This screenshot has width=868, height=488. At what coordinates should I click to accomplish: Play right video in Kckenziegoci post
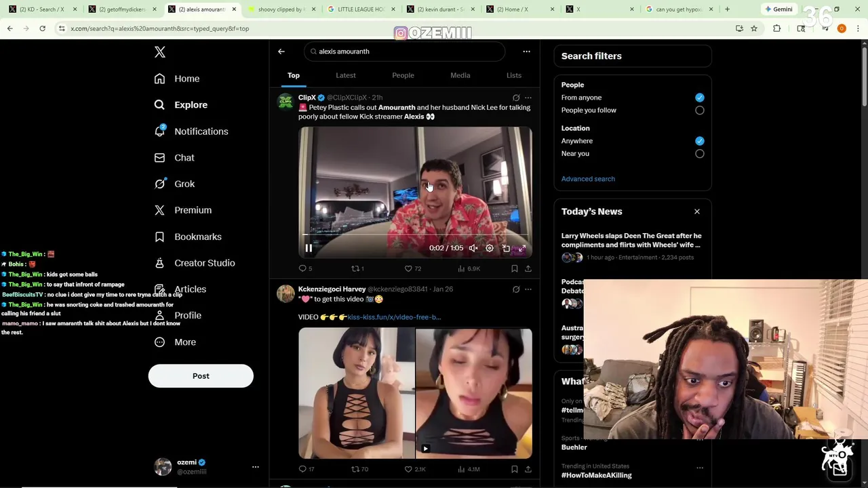pyautogui.click(x=474, y=393)
